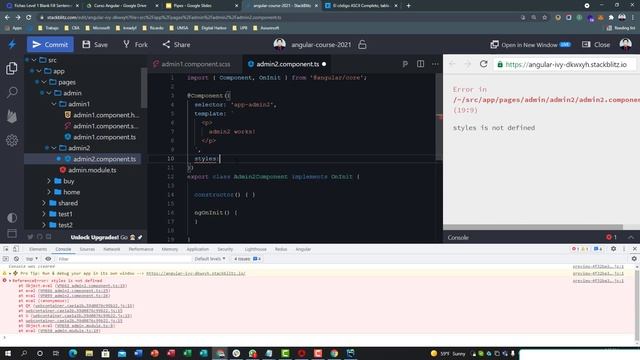Open the DevTools Angular tab

303,249
